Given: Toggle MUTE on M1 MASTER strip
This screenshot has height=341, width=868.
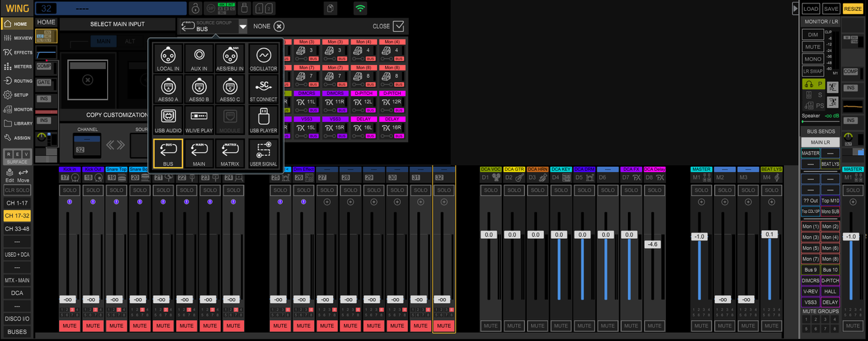Looking at the screenshot, I should pyautogui.click(x=701, y=326).
